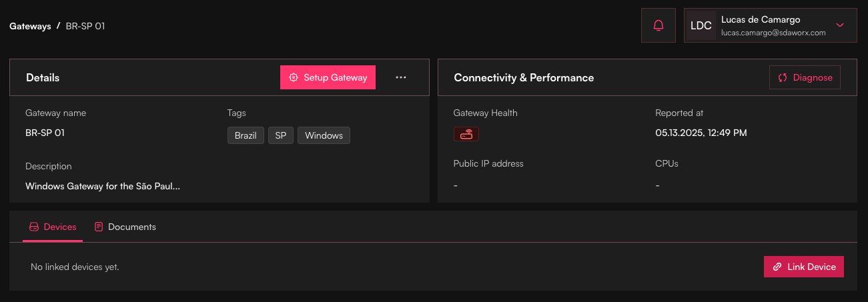Select the Brazil tag
The image size is (868, 302).
pyautogui.click(x=246, y=135)
